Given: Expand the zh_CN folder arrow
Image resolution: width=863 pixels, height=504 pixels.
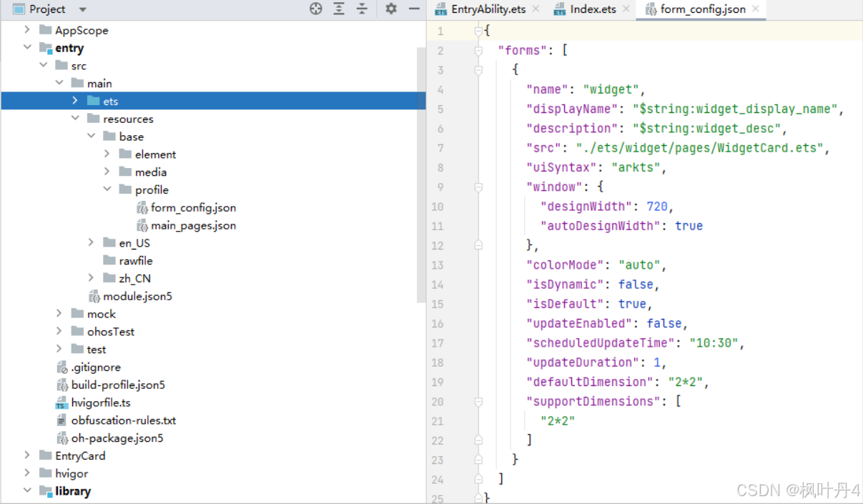Looking at the screenshot, I should tap(91, 278).
